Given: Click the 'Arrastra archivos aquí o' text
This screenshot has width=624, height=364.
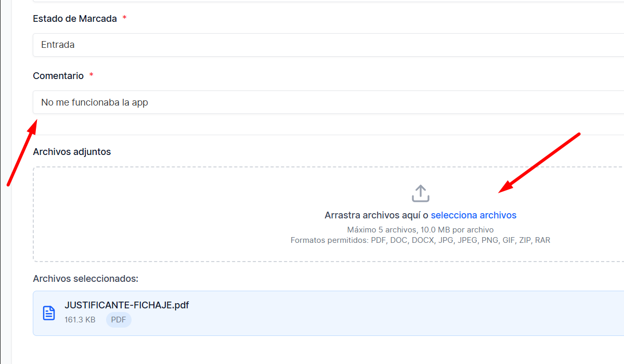Looking at the screenshot, I should point(376,215).
